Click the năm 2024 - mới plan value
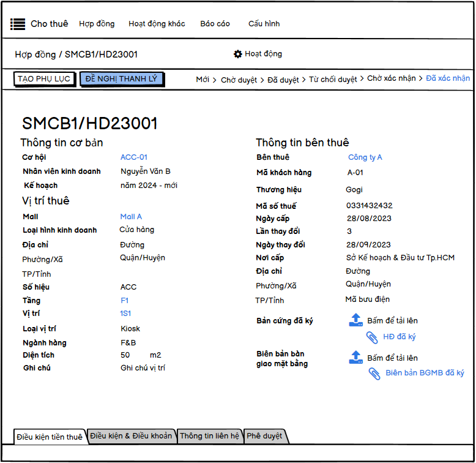The image size is (476, 463). [x=149, y=186]
